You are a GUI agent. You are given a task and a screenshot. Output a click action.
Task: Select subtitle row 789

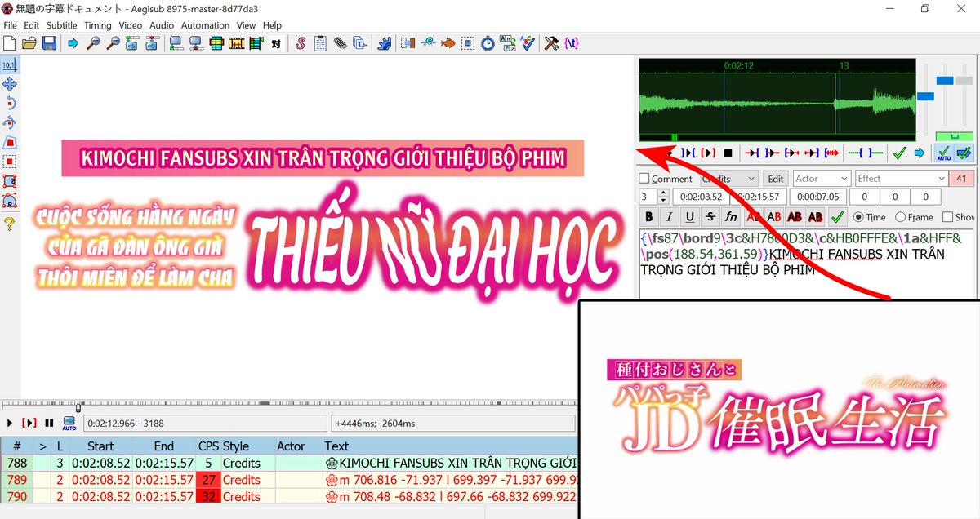tap(289, 480)
